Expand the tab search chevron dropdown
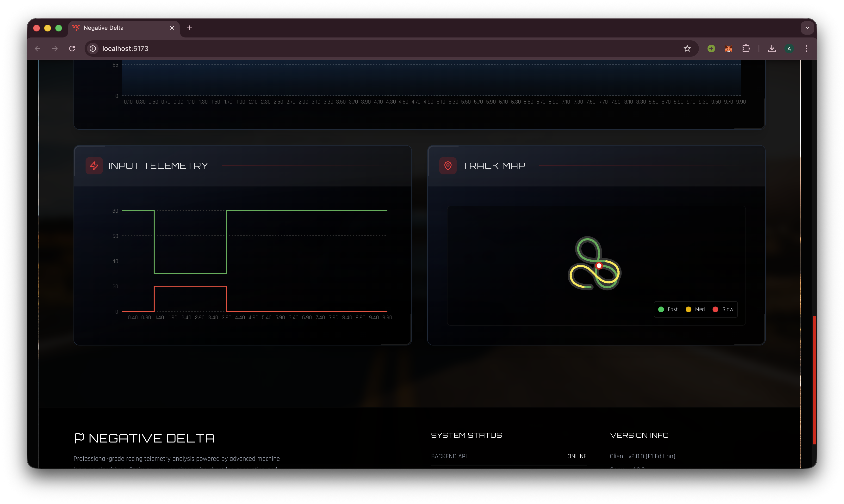The width and height of the screenshot is (844, 504). pyautogui.click(x=807, y=28)
